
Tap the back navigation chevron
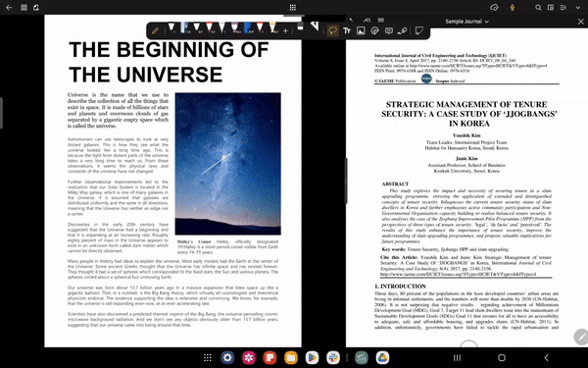click(x=546, y=357)
